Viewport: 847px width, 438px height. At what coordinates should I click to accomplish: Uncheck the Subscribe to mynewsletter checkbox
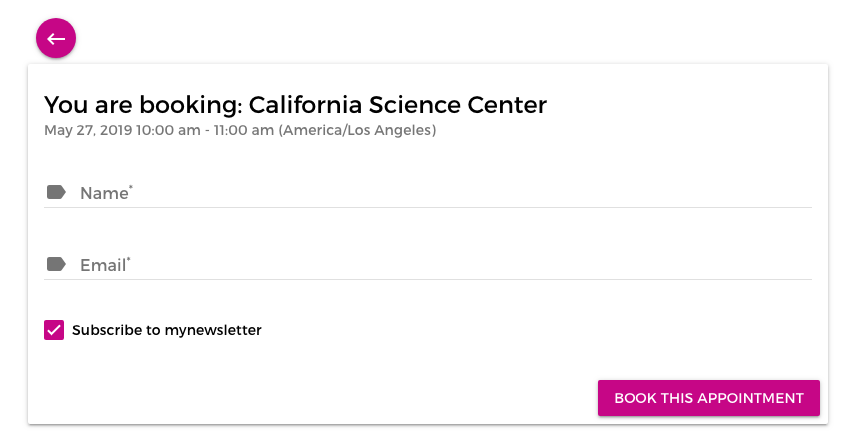(x=54, y=330)
